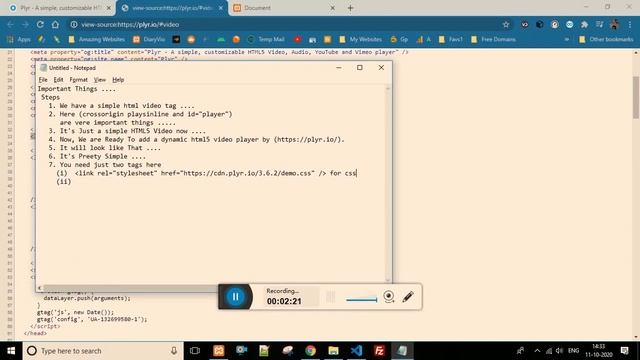The image size is (640, 360).
Task: Open Windows Start menu
Action: 11,351
